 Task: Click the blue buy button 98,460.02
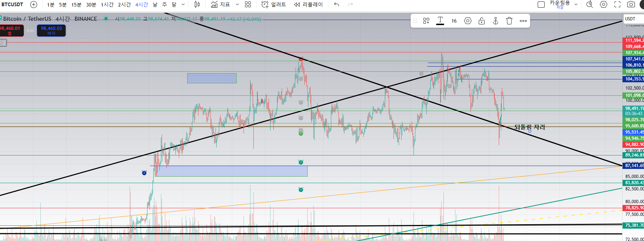tap(51, 31)
